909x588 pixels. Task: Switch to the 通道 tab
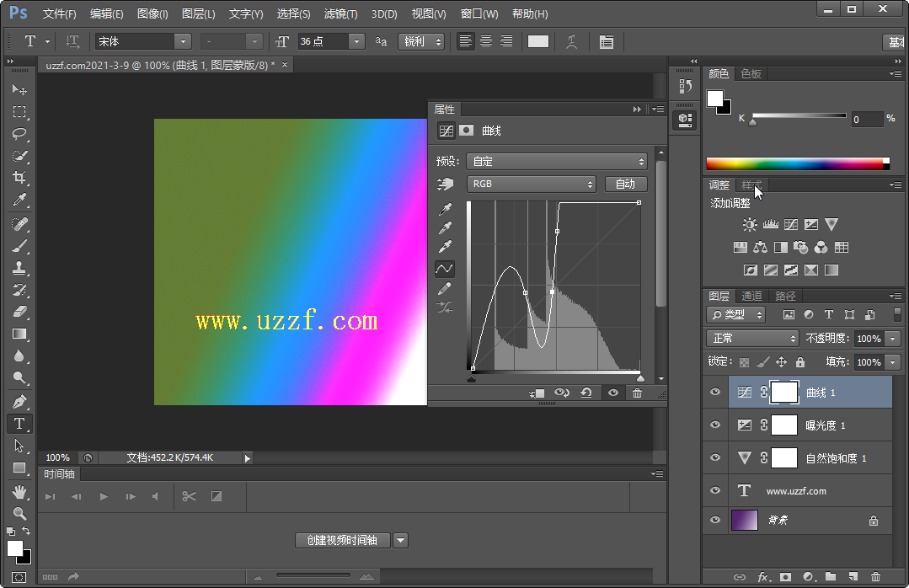pos(752,296)
